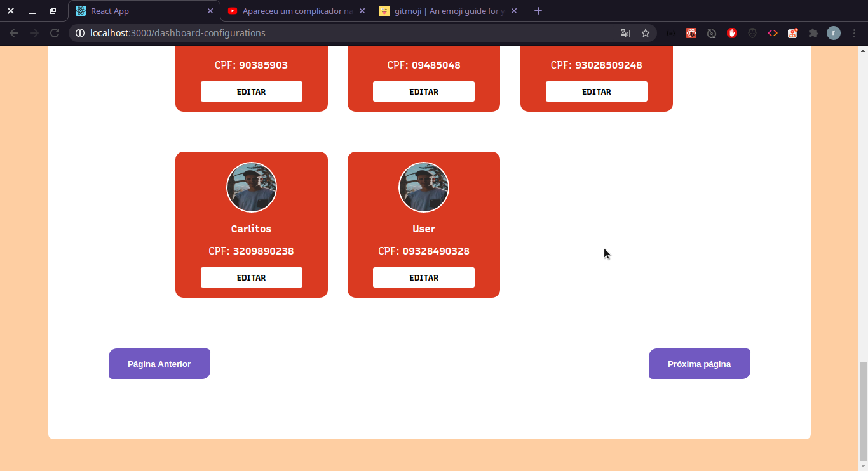Screen dimensions: 868x471
Task: Select the name text 'User'
Action: point(424,229)
